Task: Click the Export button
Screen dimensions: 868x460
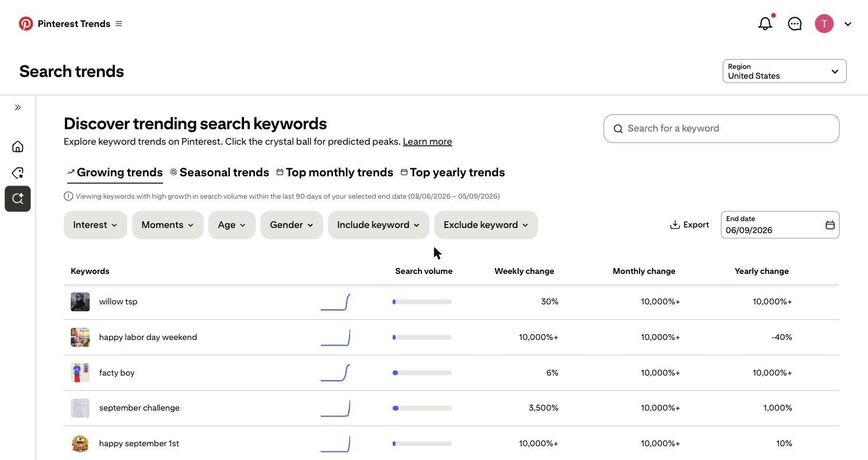Action: (689, 225)
